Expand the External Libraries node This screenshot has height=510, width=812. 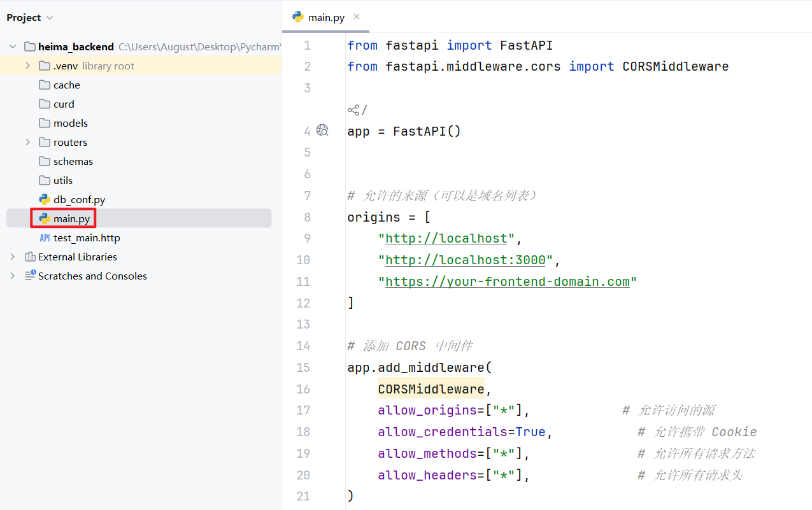(x=13, y=257)
